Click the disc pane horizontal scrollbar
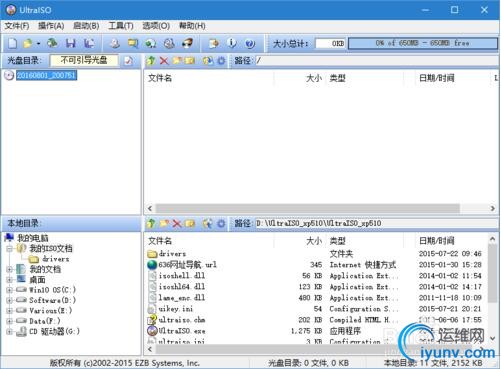Image resolution: width=501 pixels, height=369 pixels. click(x=308, y=208)
